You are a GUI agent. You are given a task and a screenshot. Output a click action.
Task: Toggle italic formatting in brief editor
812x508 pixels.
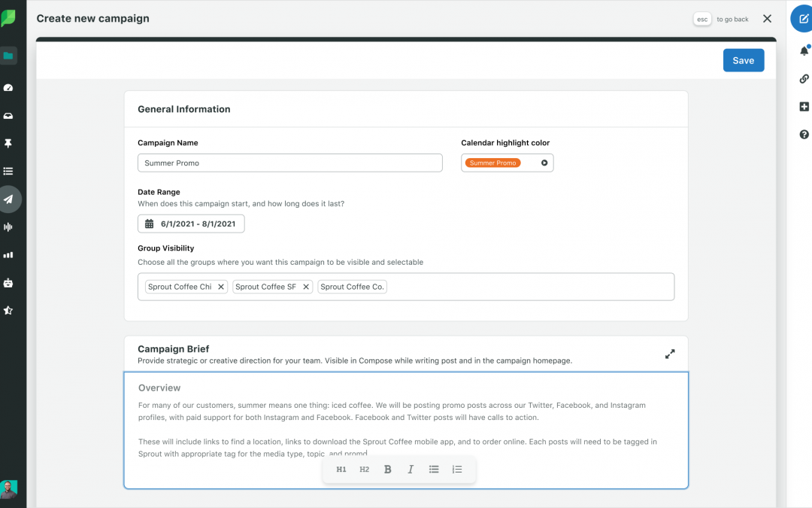point(411,470)
